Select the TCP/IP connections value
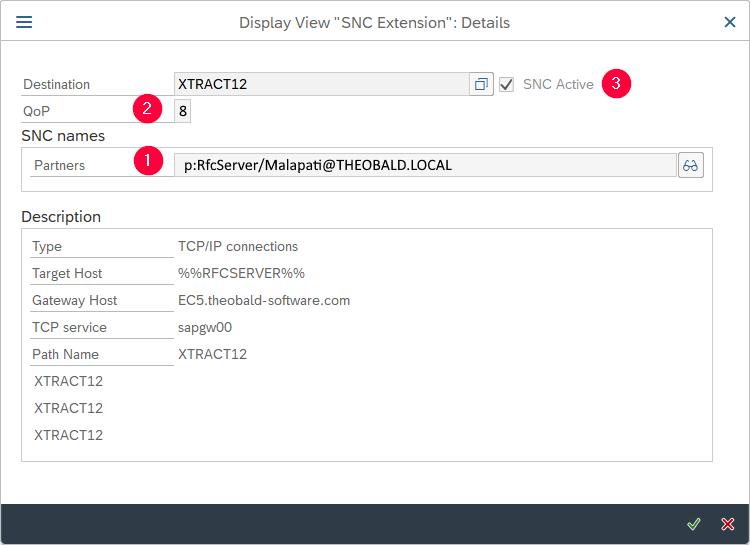Viewport: 750px width, 545px height. click(238, 246)
